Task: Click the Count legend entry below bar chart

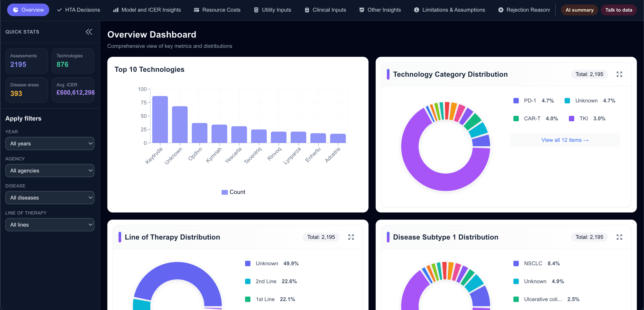Action: pyautogui.click(x=233, y=192)
